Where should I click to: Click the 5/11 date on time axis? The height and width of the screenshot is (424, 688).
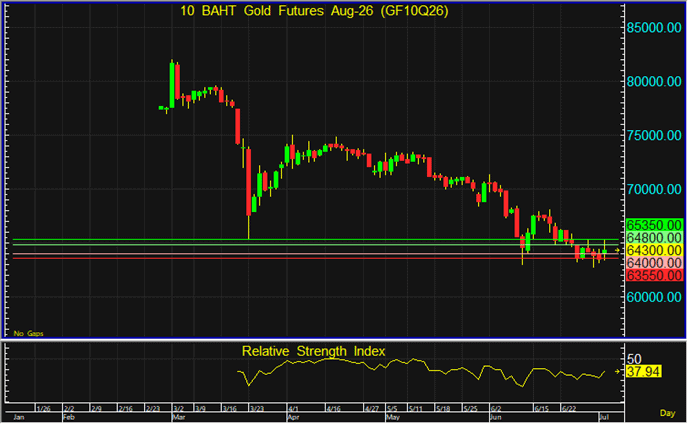click(x=416, y=409)
